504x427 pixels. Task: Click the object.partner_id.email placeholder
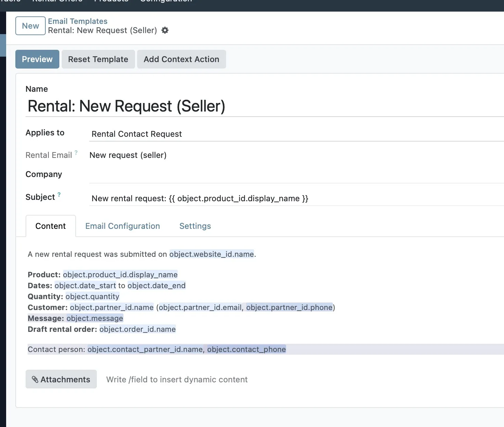click(200, 307)
